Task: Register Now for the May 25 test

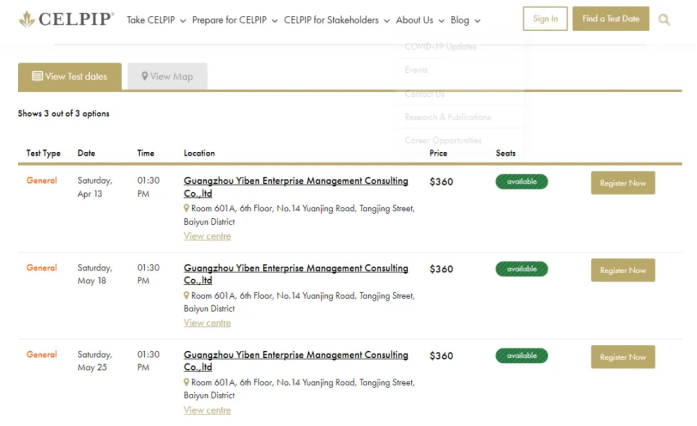Action: 623,357
